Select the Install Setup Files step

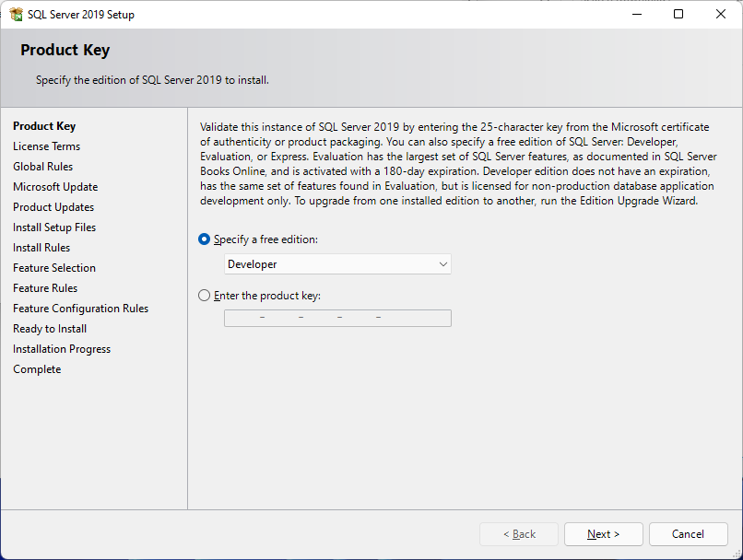click(54, 227)
